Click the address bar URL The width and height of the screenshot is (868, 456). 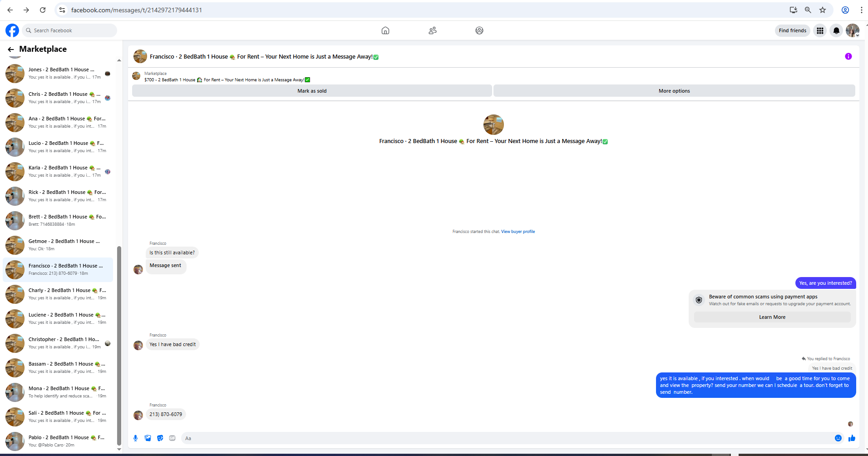coord(137,10)
